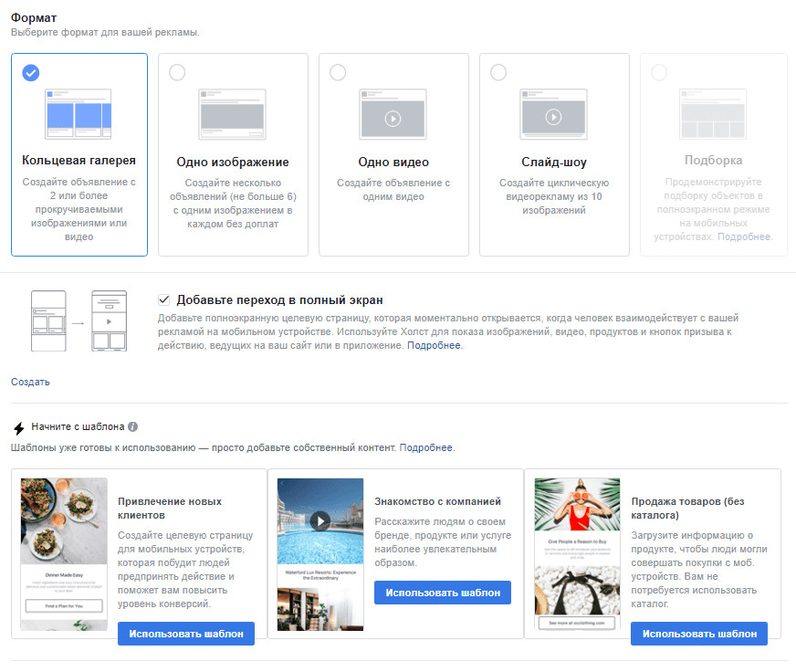Open the Подробнее link in Подборка card

tap(744, 236)
